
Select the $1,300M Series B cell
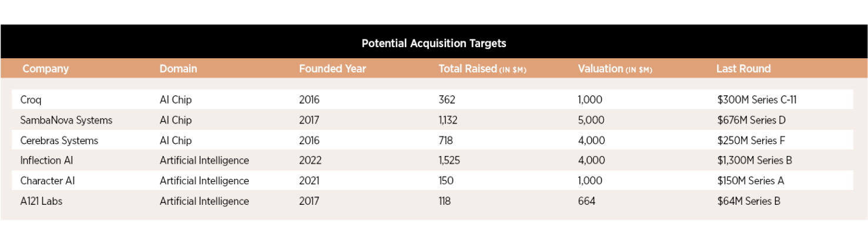pos(755,160)
